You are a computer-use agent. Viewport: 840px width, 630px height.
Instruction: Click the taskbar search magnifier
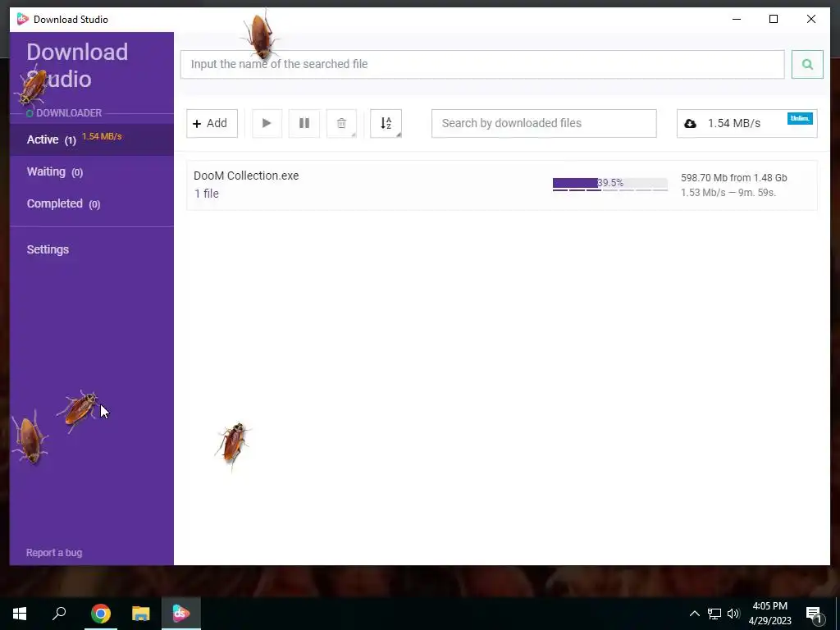click(59, 614)
